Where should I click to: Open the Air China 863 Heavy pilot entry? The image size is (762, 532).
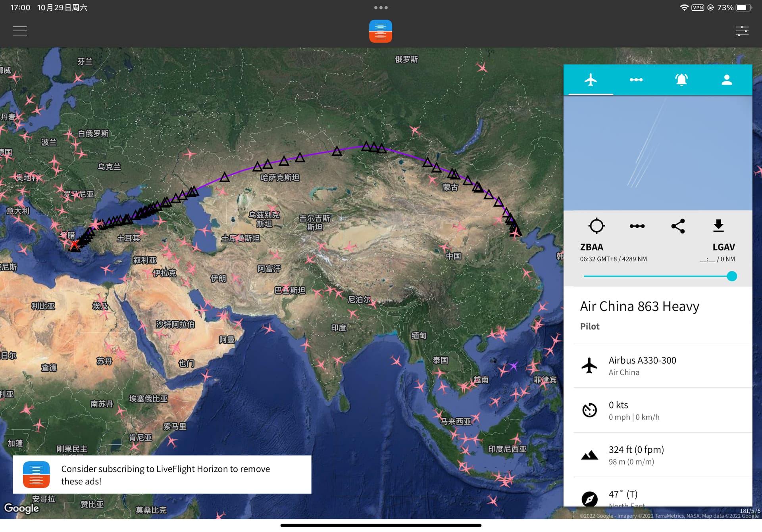tap(639, 306)
